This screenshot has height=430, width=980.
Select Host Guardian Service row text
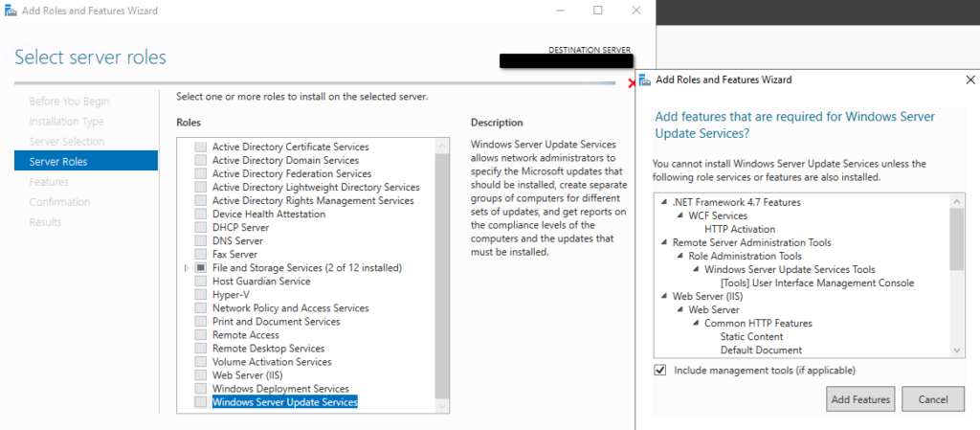tap(261, 282)
